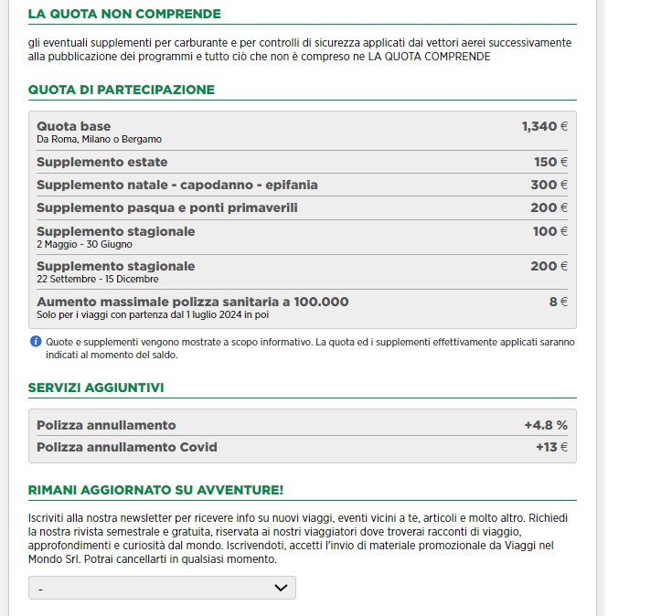Viewport: 672px width, 616px height.
Task: Click the 1,340 € base price
Action: (545, 126)
